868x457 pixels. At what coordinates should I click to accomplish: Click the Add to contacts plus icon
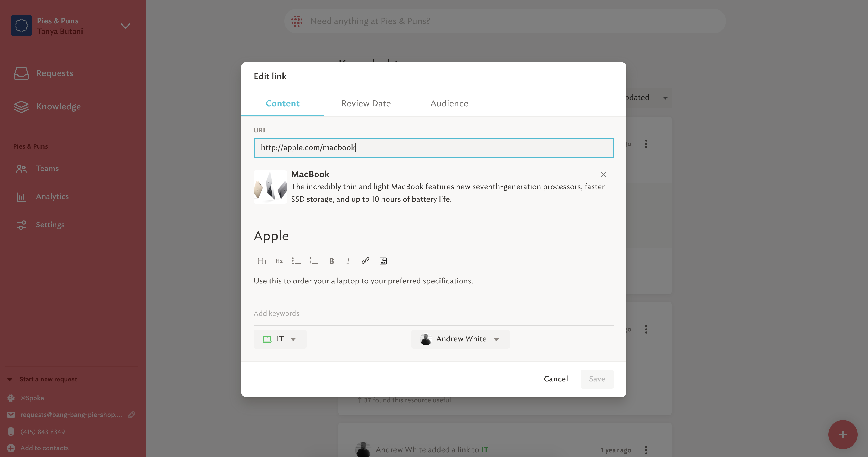pos(11,448)
